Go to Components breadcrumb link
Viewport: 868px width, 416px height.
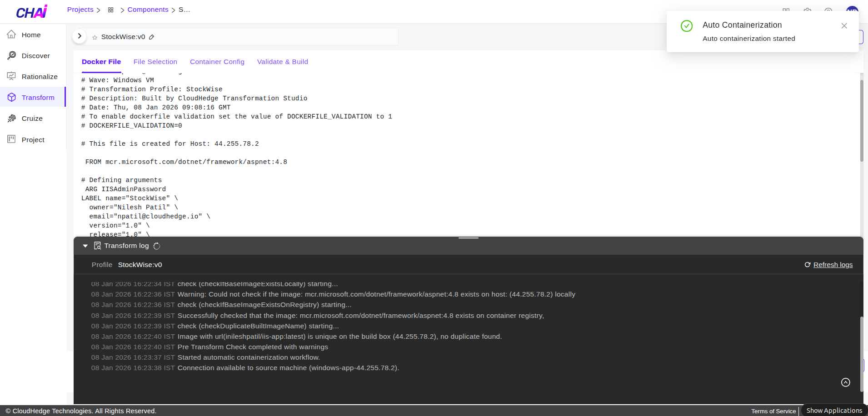click(x=148, y=10)
